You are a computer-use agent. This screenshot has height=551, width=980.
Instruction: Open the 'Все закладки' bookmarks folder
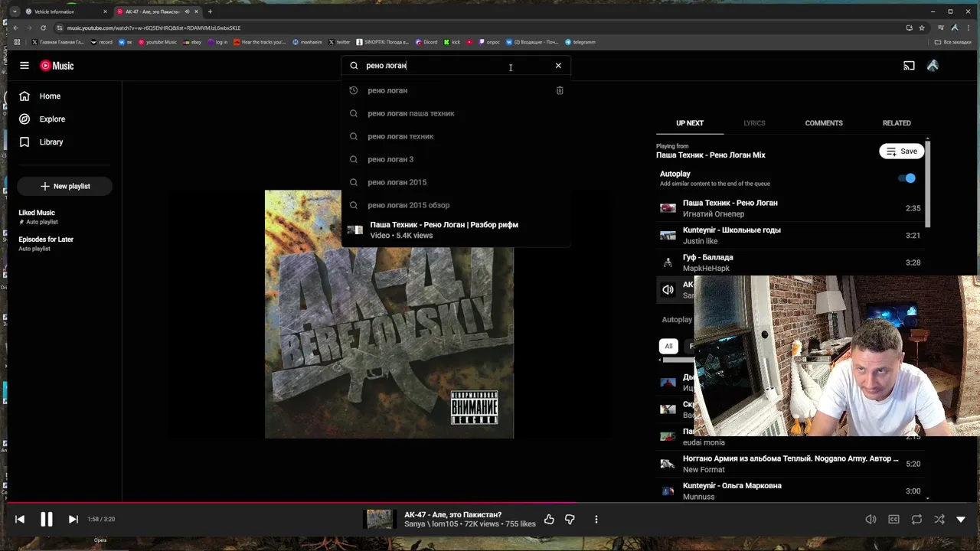click(x=953, y=42)
